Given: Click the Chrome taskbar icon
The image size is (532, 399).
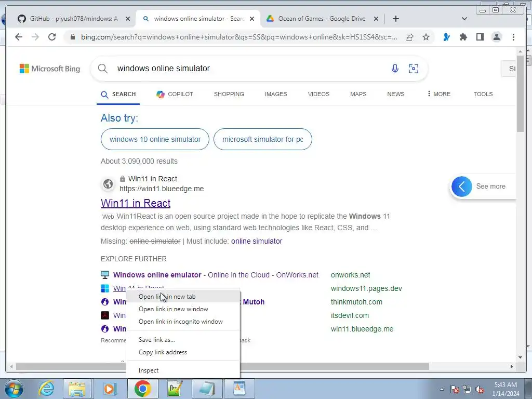Looking at the screenshot, I should (142, 389).
